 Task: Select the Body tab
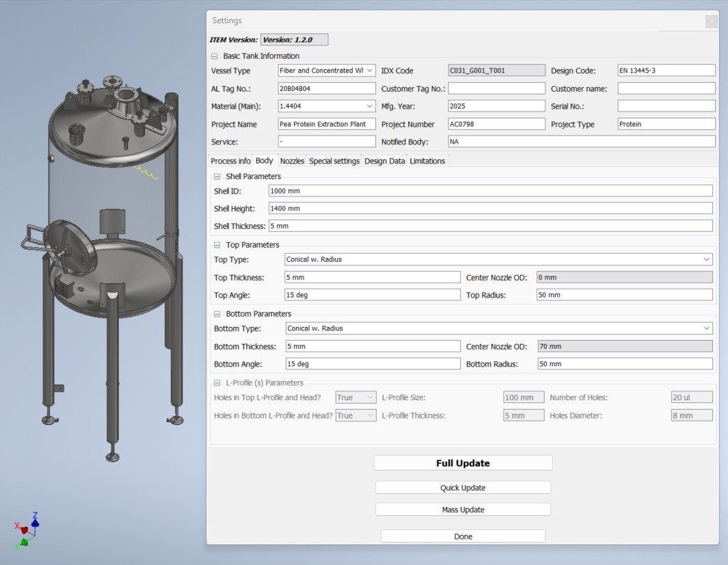pos(264,161)
